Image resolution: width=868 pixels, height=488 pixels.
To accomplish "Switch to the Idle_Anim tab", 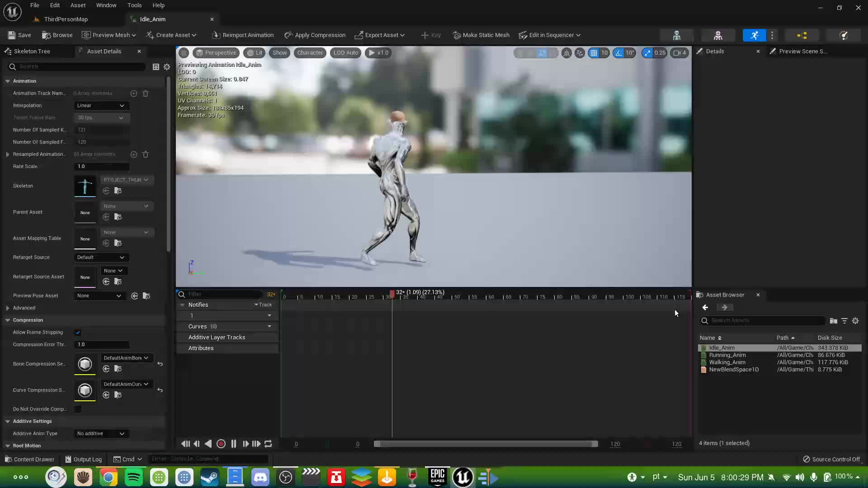I will 152,19.
